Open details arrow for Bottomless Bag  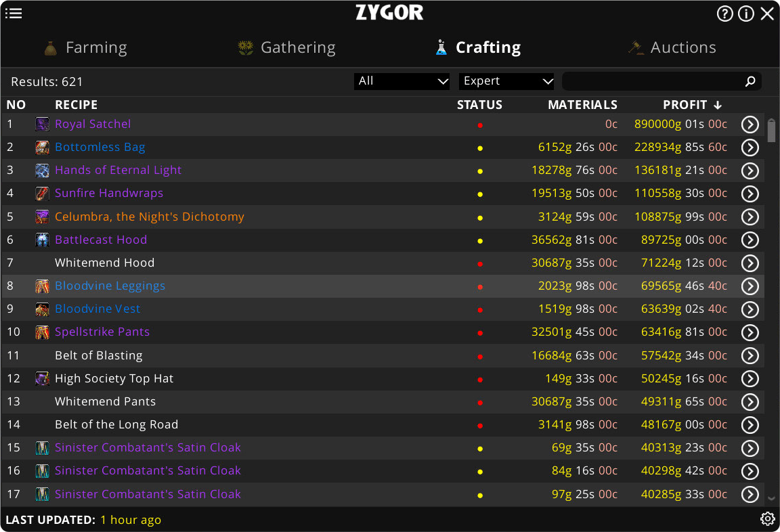click(750, 148)
